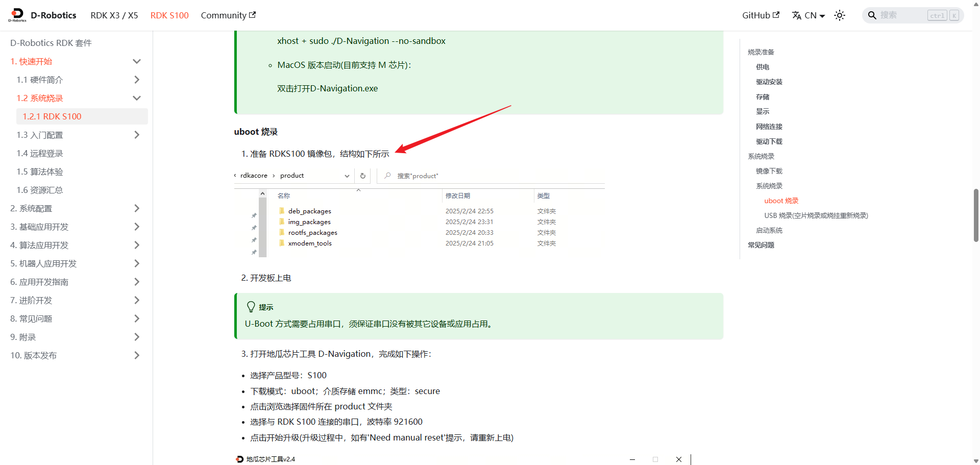Jump to 烧录准备 in table of contents

click(761, 52)
